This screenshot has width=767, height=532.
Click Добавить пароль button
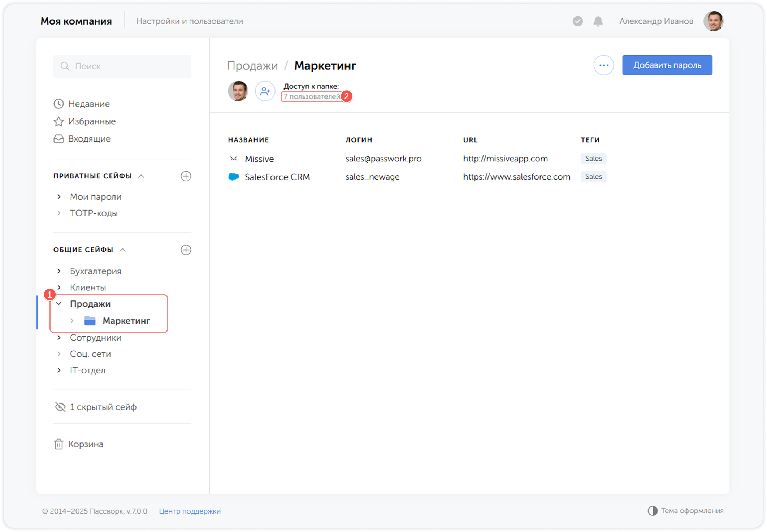pos(667,65)
